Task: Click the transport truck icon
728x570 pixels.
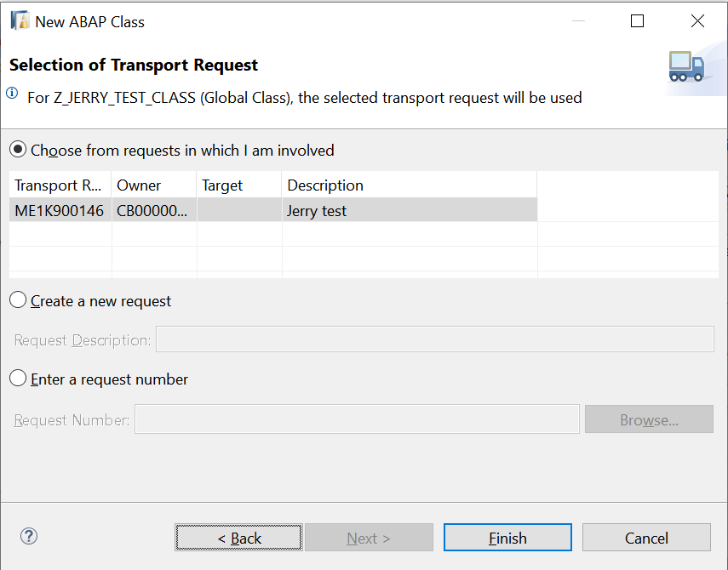Action: point(686,66)
